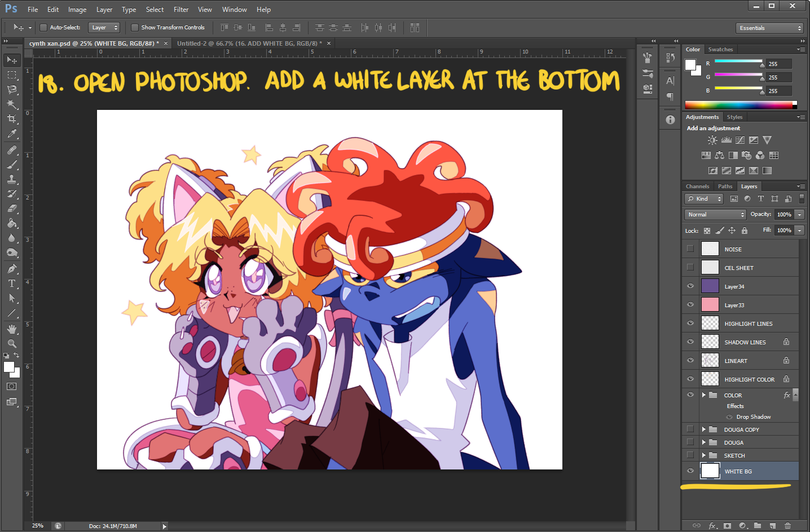The width and height of the screenshot is (810, 532).
Task: Select the Horizontal Type tool
Action: tap(12, 283)
